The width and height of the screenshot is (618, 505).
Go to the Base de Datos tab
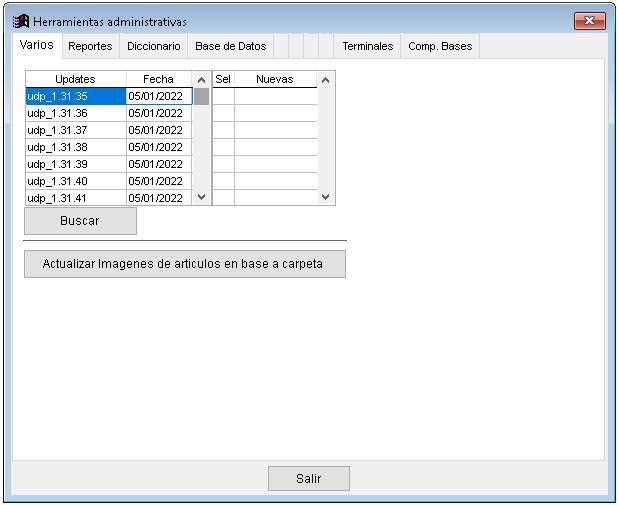230,46
